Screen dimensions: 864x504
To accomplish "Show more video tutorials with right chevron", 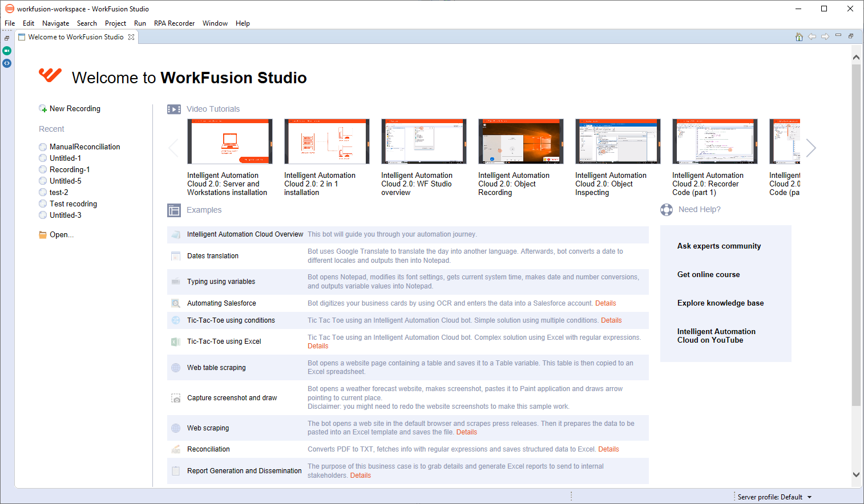I will (x=811, y=148).
